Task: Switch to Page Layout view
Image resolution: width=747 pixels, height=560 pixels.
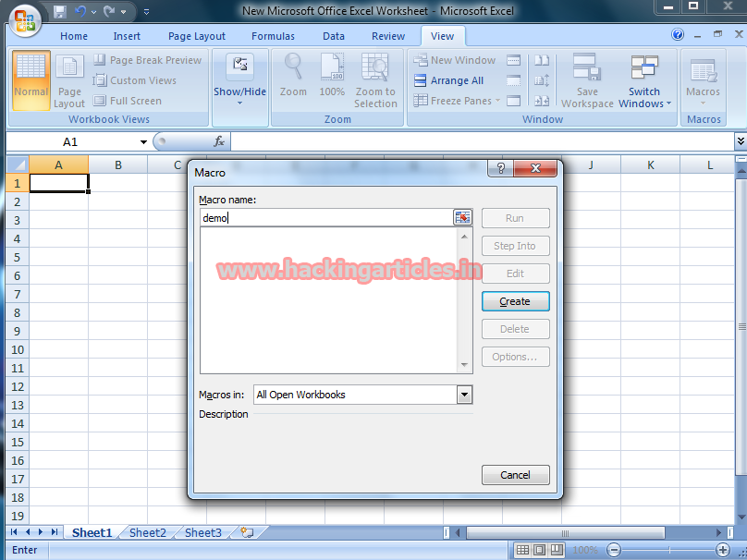Action: 69,80
